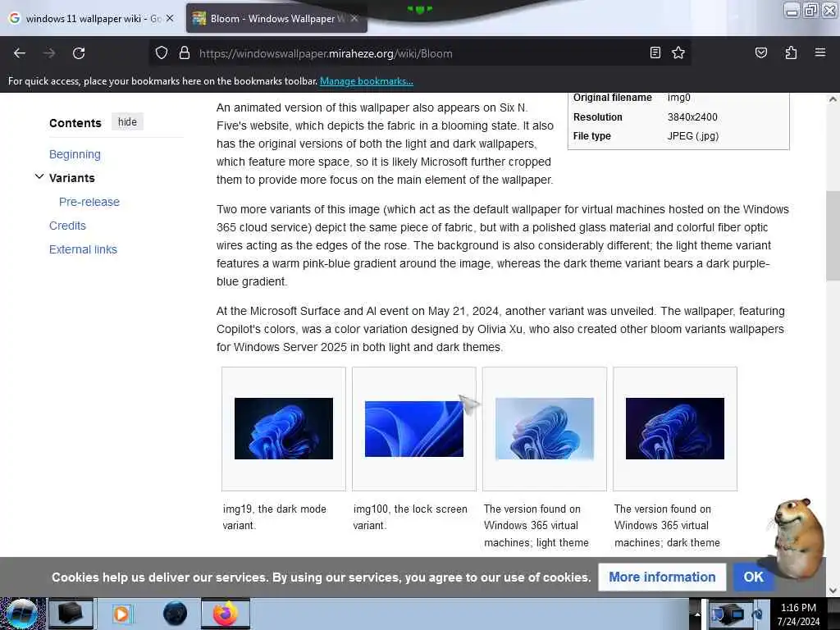
Task: Open the Windows Start orb
Action: click(22, 614)
